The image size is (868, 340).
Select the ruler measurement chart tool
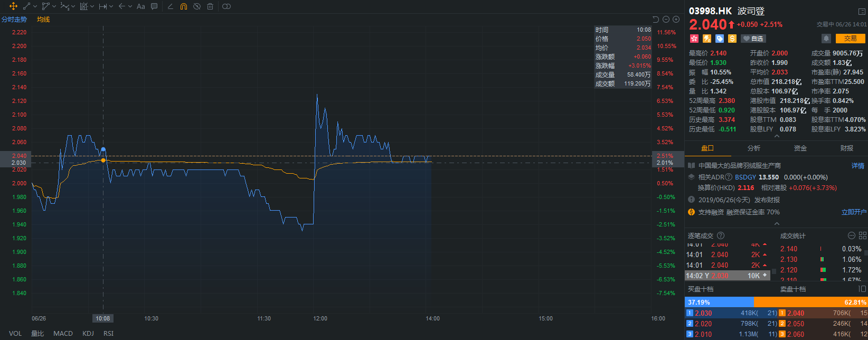pyautogui.click(x=83, y=6)
